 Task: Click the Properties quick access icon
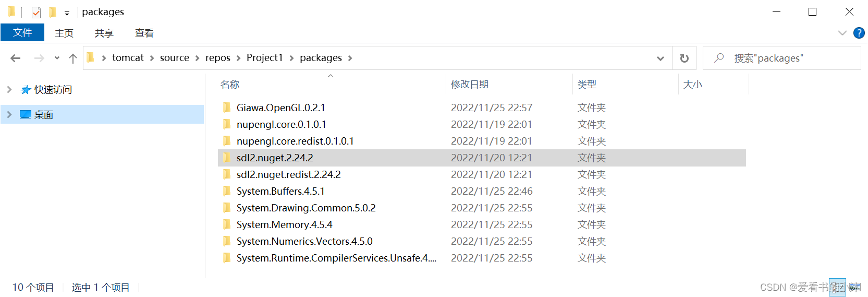click(x=36, y=12)
